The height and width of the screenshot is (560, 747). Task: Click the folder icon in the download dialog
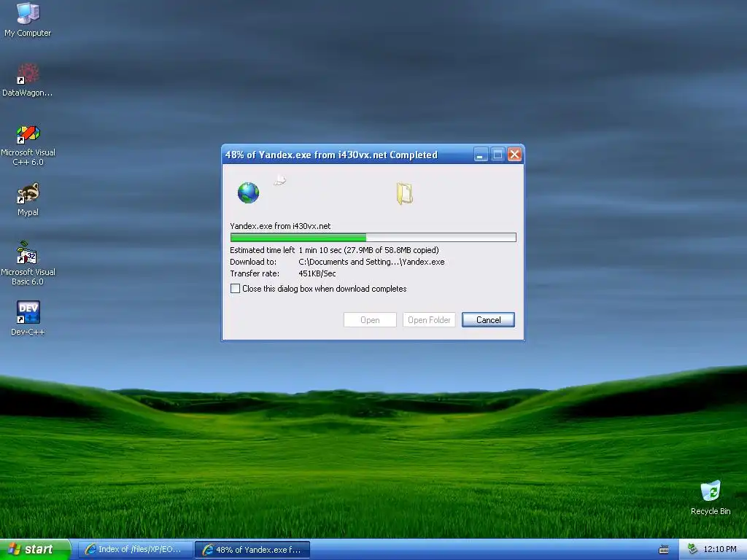(404, 194)
